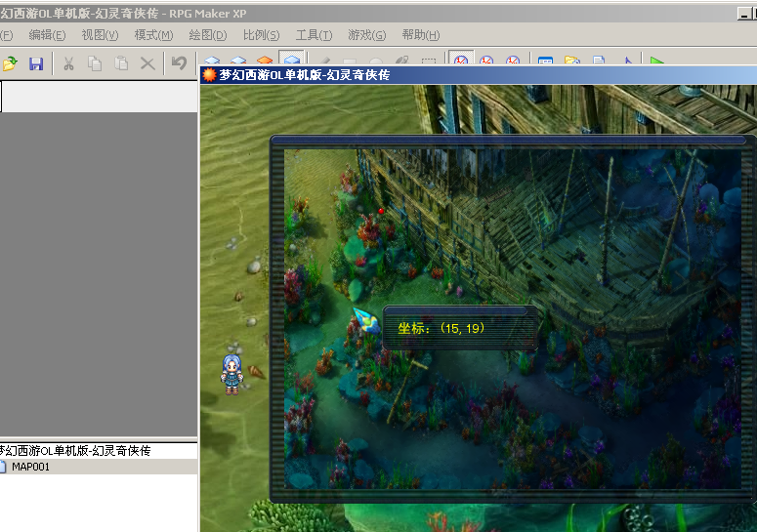This screenshot has height=532, width=757.
Task: Click the Paste clipboard icon
Action: pos(121,63)
